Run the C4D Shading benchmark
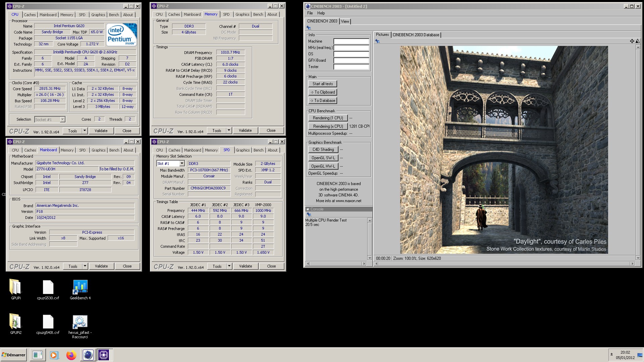644x362 pixels. 323,149
